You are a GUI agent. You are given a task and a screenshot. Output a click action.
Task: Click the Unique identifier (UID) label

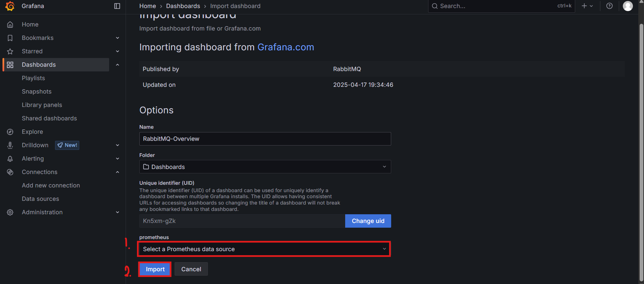167,183
